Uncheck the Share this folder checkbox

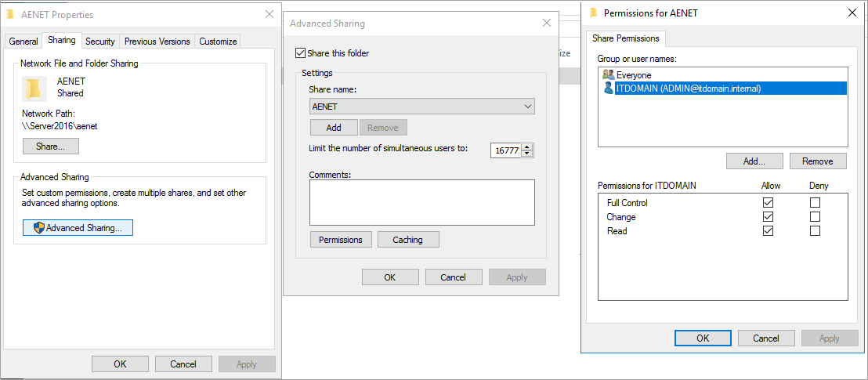pos(301,53)
